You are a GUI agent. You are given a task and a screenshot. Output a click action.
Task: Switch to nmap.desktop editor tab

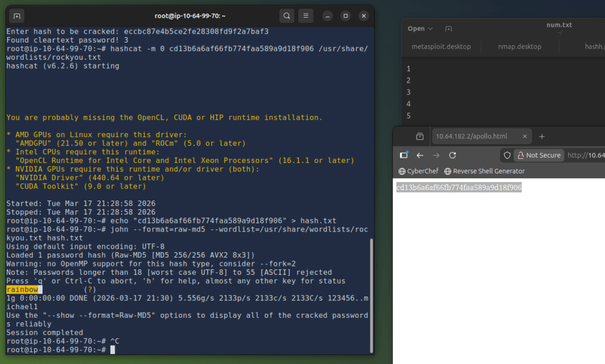[519, 46]
